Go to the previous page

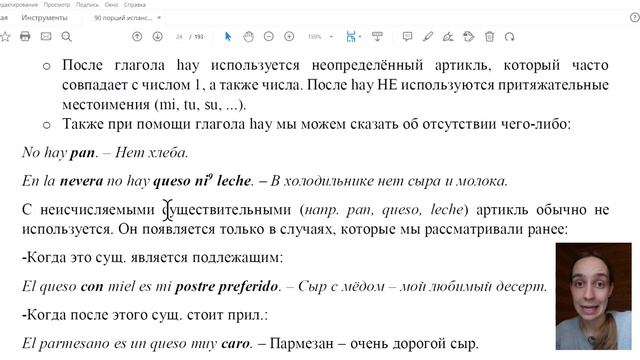tap(137, 37)
